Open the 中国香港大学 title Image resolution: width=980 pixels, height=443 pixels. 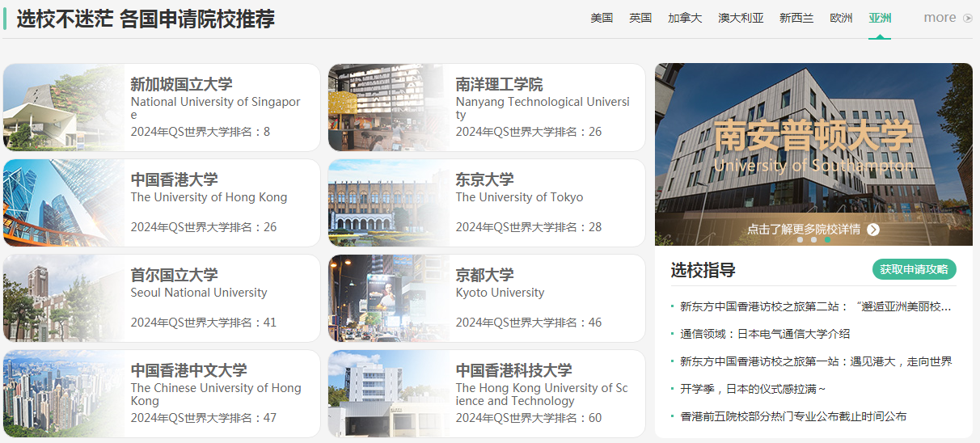pyautogui.click(x=174, y=179)
